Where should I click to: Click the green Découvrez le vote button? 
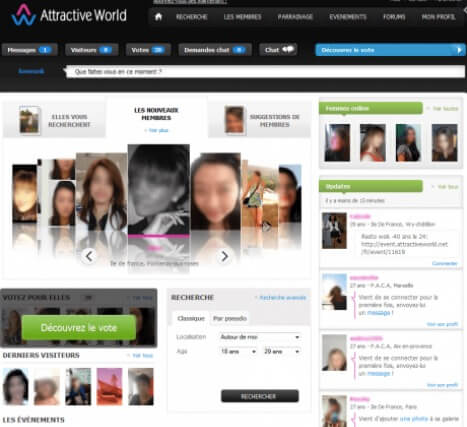point(79,328)
